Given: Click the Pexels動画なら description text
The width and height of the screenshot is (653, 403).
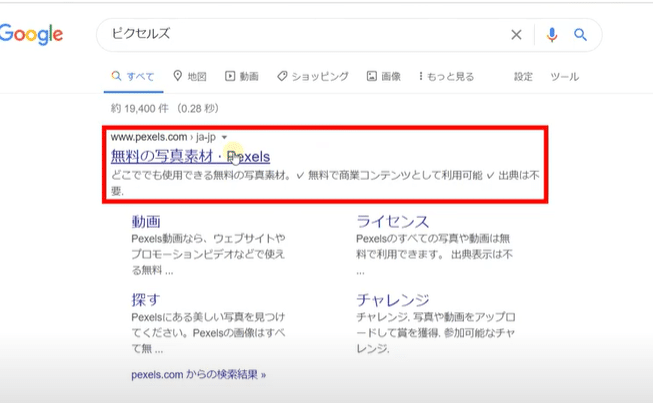Looking at the screenshot, I should click(208, 254).
